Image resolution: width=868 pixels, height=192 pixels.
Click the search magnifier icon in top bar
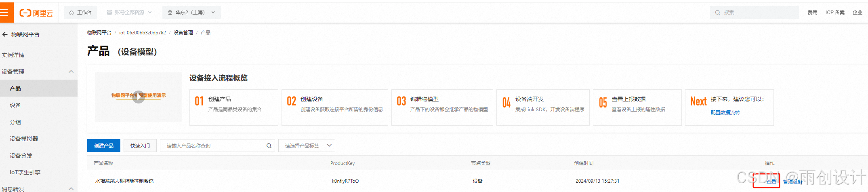717,13
